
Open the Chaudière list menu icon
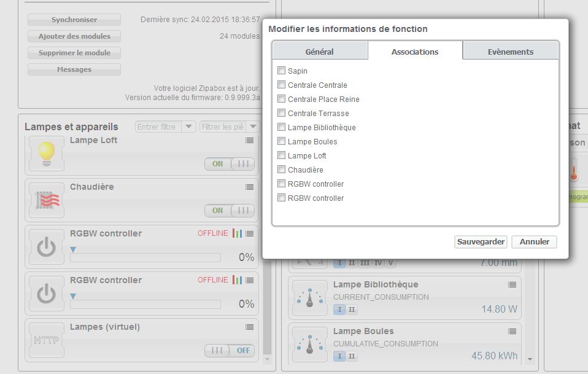pos(249,187)
